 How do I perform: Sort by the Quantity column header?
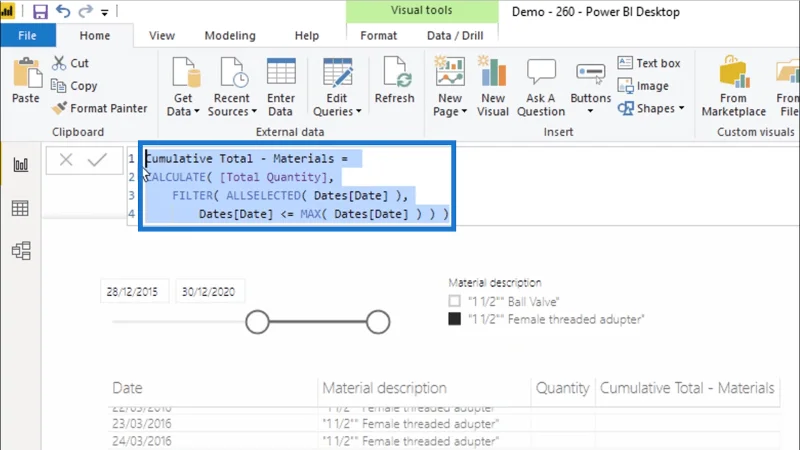563,388
